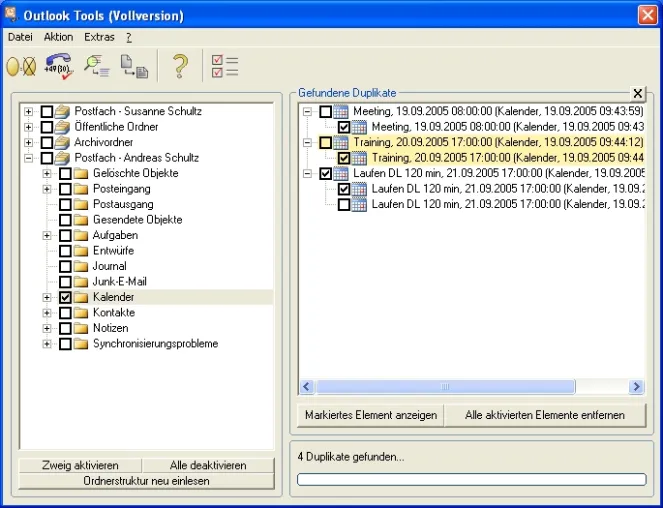Expand the Öffentliche Ordner node
The image size is (663, 508).
pos(28,127)
